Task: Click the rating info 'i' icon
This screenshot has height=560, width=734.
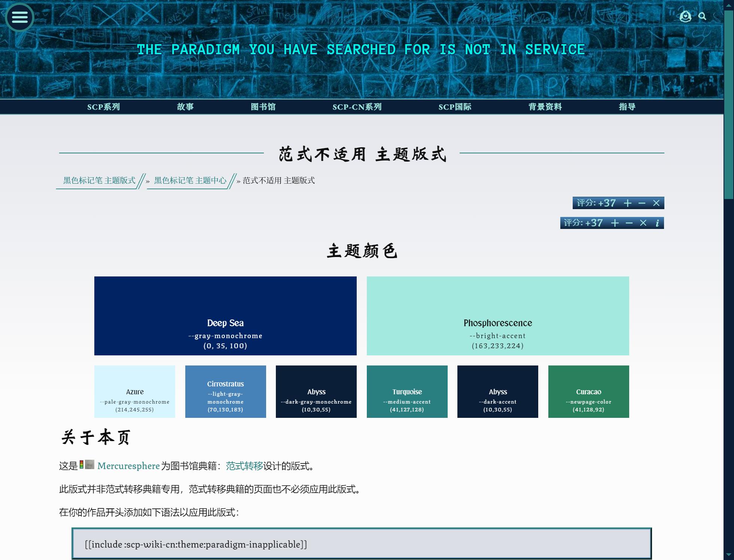Action: pyautogui.click(x=657, y=223)
